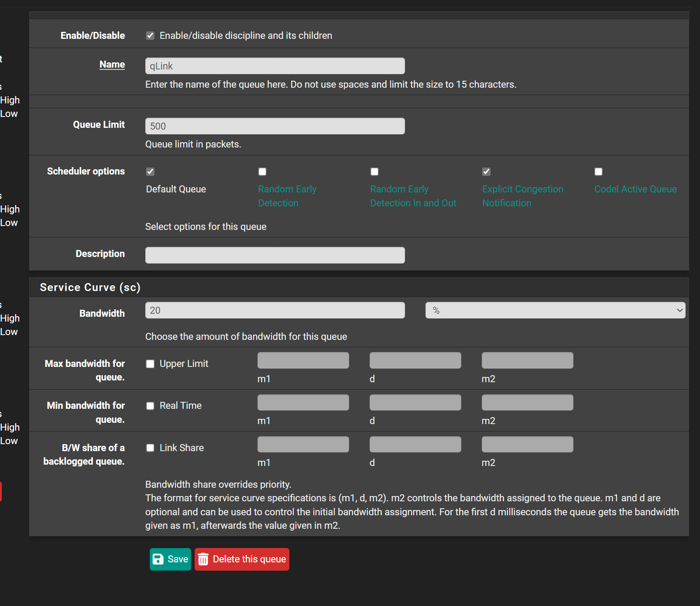Enable the Link Share checkbox
The height and width of the screenshot is (606, 700).
(150, 448)
